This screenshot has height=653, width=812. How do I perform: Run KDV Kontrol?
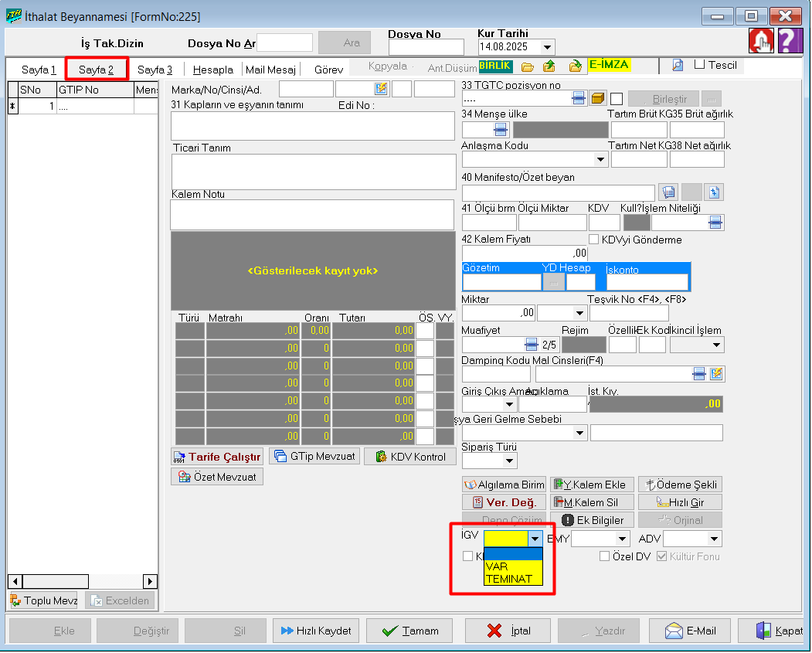pyautogui.click(x=410, y=457)
